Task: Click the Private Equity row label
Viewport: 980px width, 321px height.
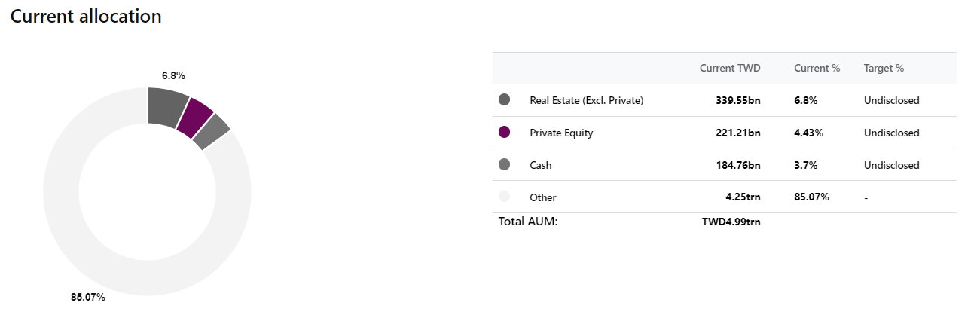Action: pyautogui.click(x=561, y=133)
